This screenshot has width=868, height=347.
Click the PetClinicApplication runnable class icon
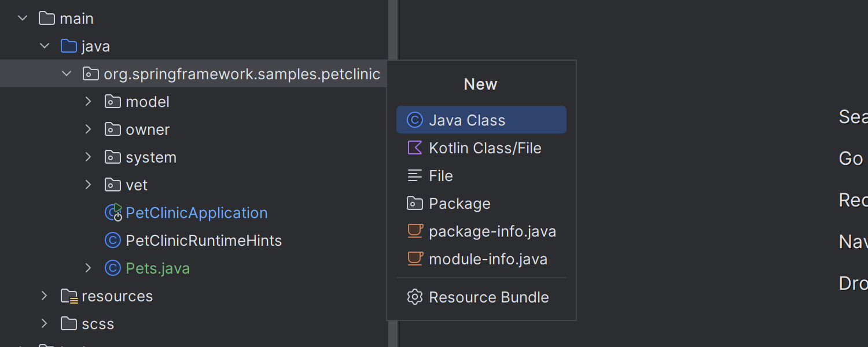pyautogui.click(x=113, y=212)
